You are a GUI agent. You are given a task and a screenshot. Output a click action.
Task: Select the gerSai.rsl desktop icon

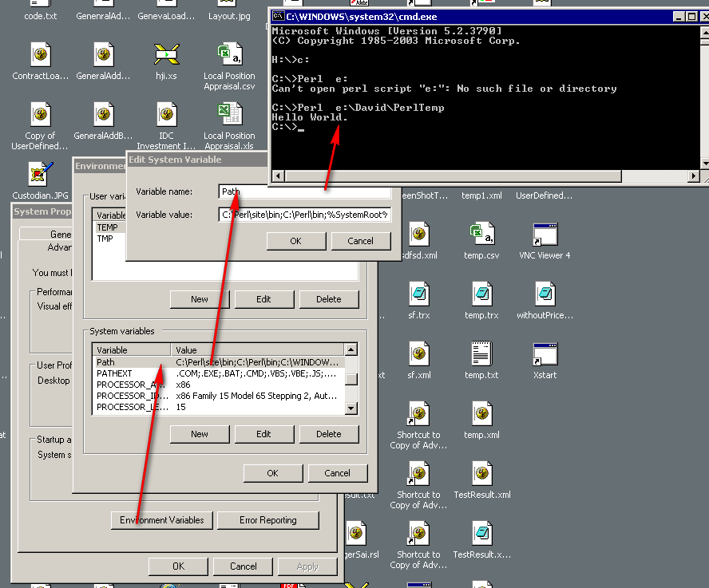[x=356, y=533]
